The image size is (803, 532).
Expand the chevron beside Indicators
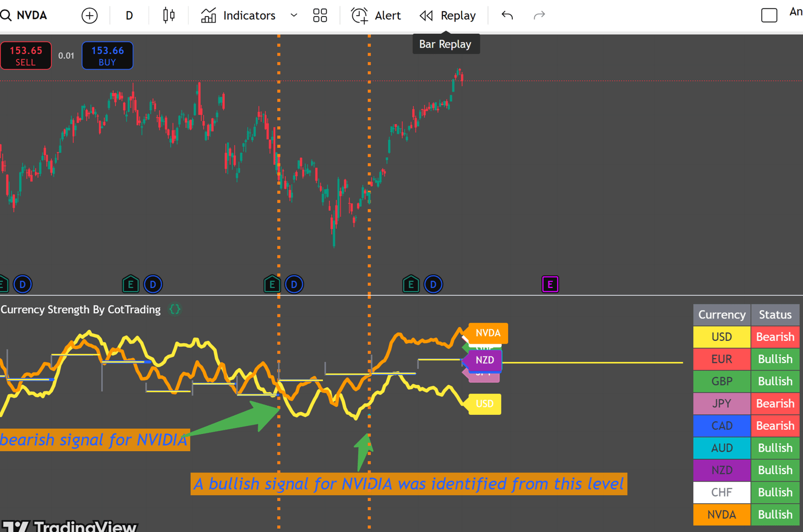294,16
